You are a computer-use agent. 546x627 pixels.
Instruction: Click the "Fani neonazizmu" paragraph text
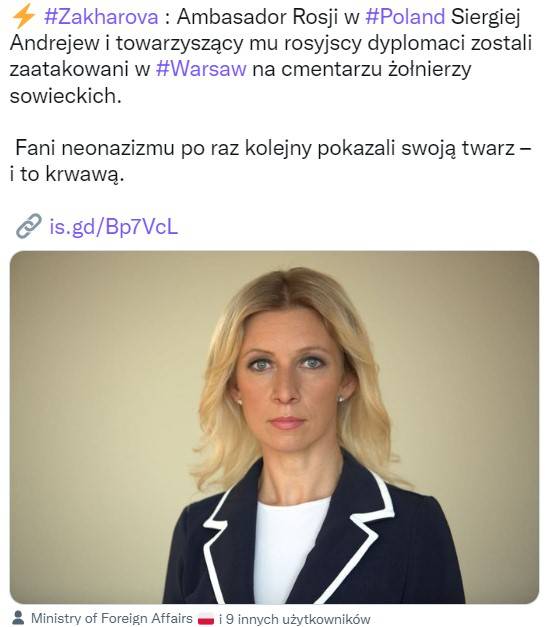pos(270,161)
